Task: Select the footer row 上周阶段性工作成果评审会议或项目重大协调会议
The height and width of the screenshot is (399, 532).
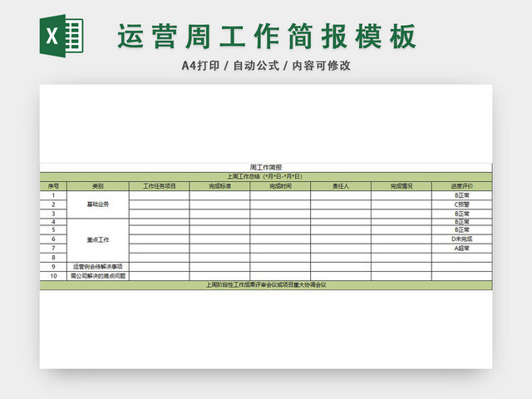Action: pyautogui.click(x=266, y=285)
